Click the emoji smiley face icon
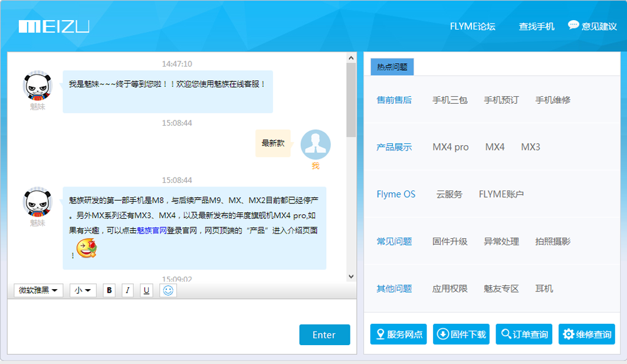The height and width of the screenshot is (364, 627). point(168,290)
